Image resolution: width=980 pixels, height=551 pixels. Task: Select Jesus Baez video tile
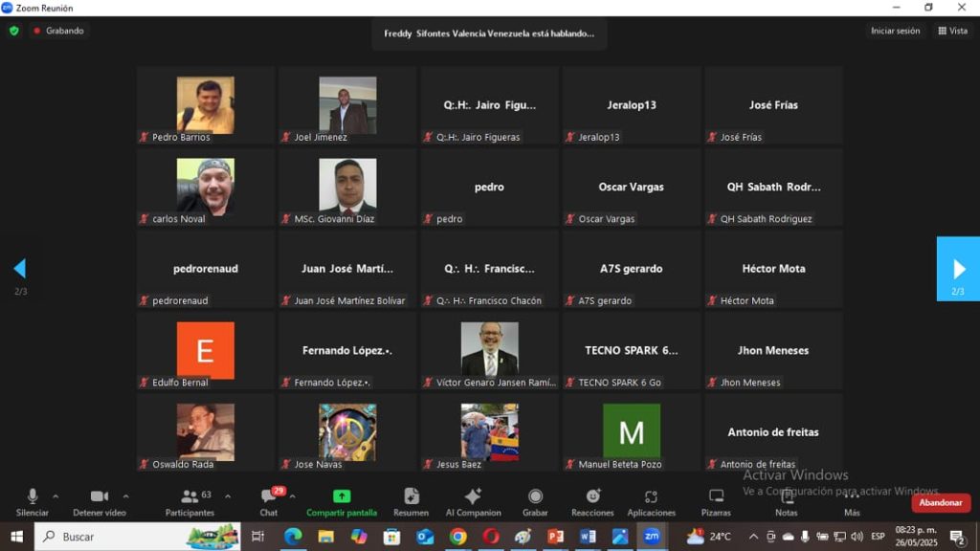point(489,432)
